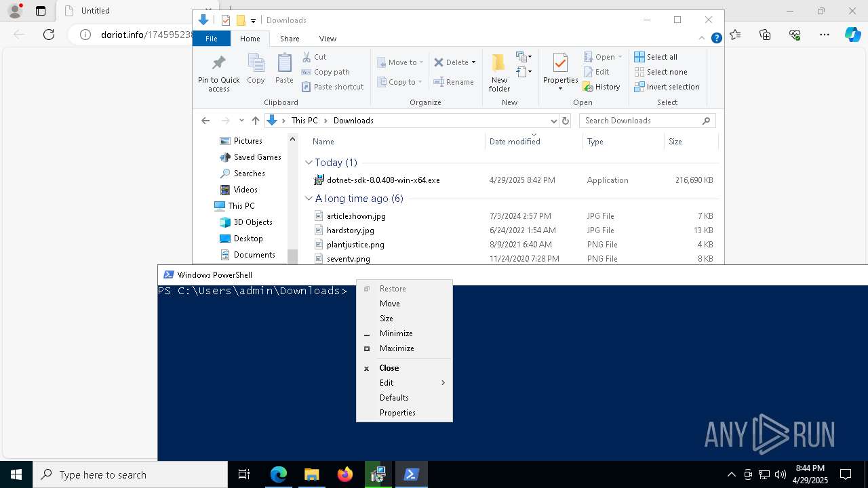Click the History ribbon button
The image size is (868, 488).
(x=601, y=87)
